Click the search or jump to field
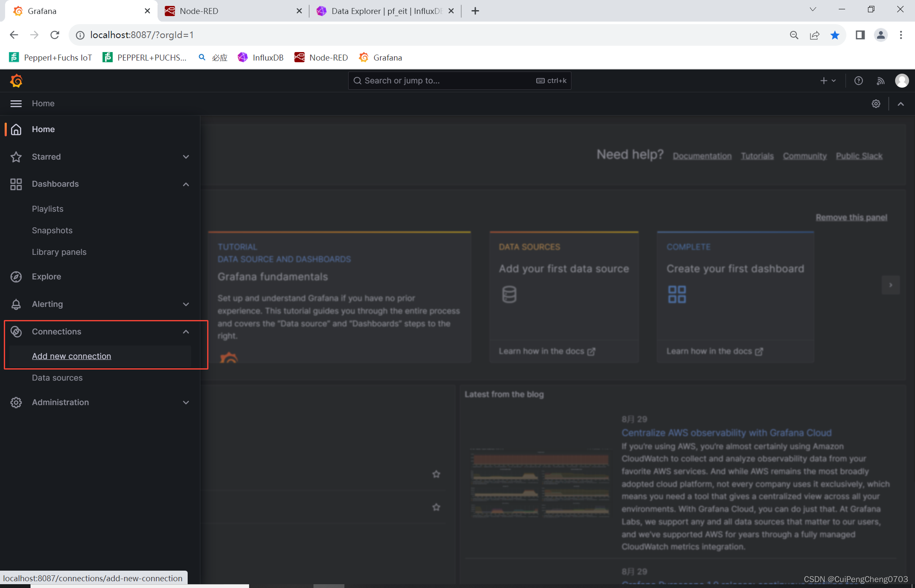Image resolution: width=915 pixels, height=588 pixels. (x=460, y=80)
